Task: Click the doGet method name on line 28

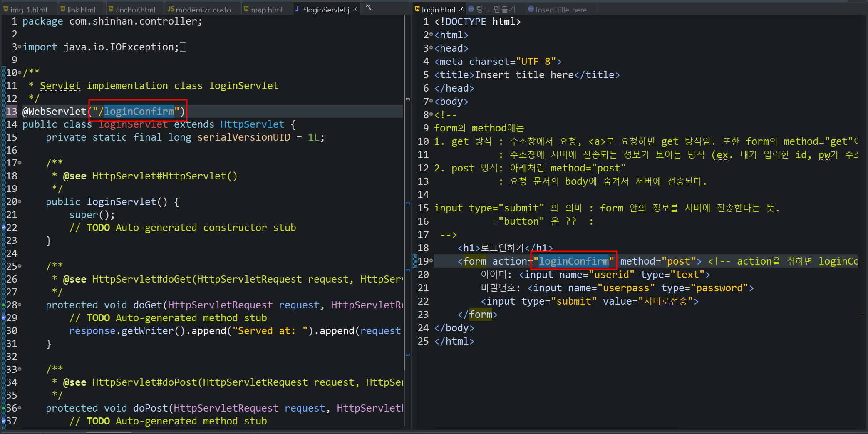Action: [x=147, y=305]
